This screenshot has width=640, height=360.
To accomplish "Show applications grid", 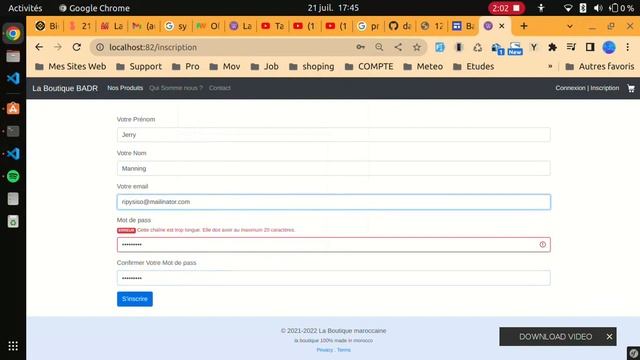I will point(13,346).
